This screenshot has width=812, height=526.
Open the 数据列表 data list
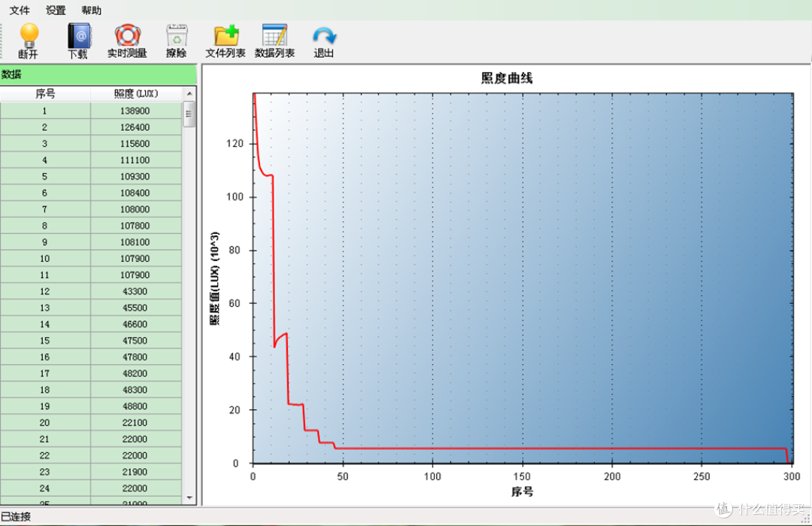pos(275,41)
